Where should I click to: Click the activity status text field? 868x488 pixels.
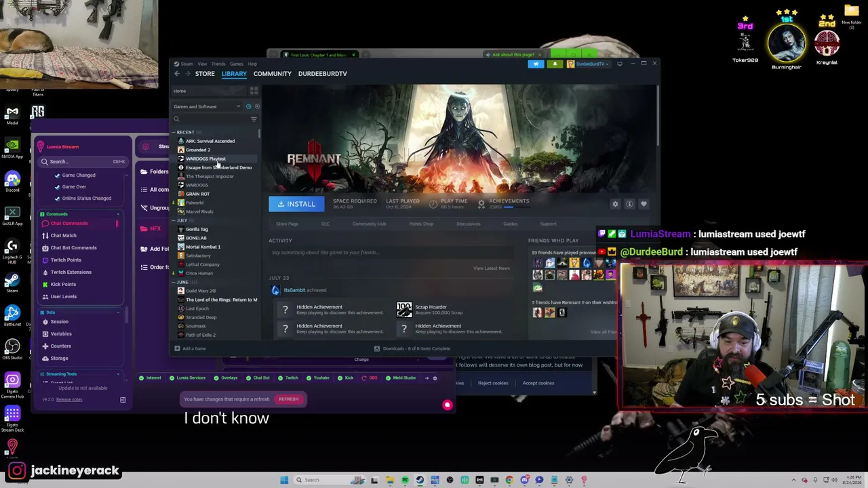[x=391, y=253]
